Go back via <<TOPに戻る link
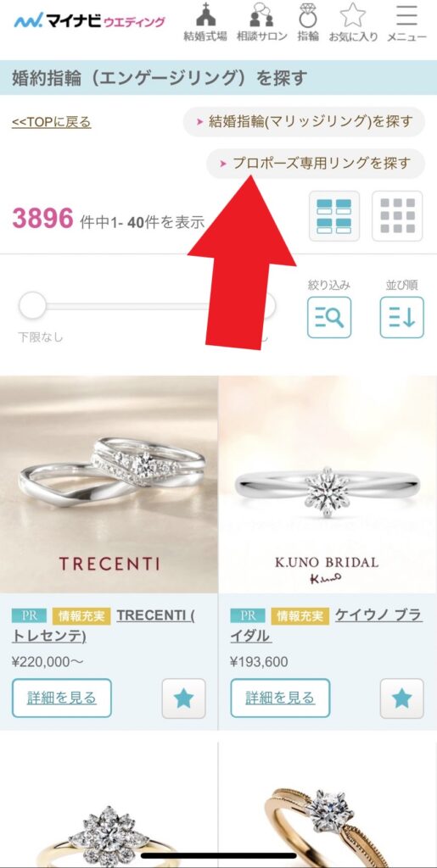This screenshot has height=868, width=437. point(52,122)
